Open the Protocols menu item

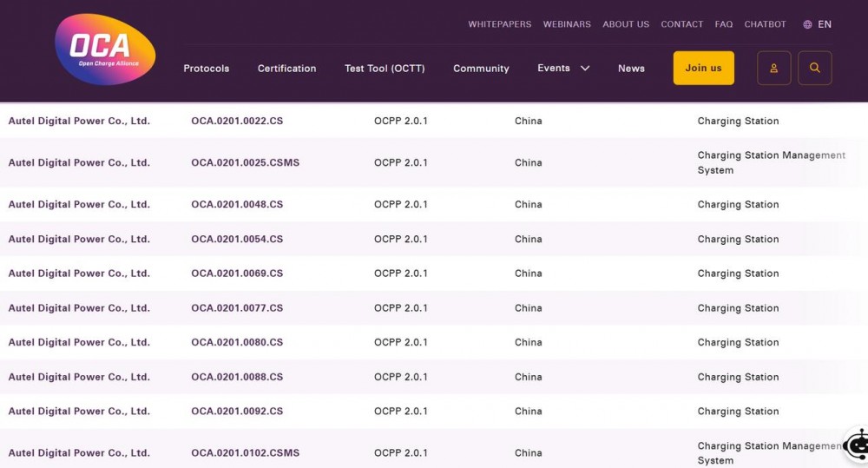[207, 68]
